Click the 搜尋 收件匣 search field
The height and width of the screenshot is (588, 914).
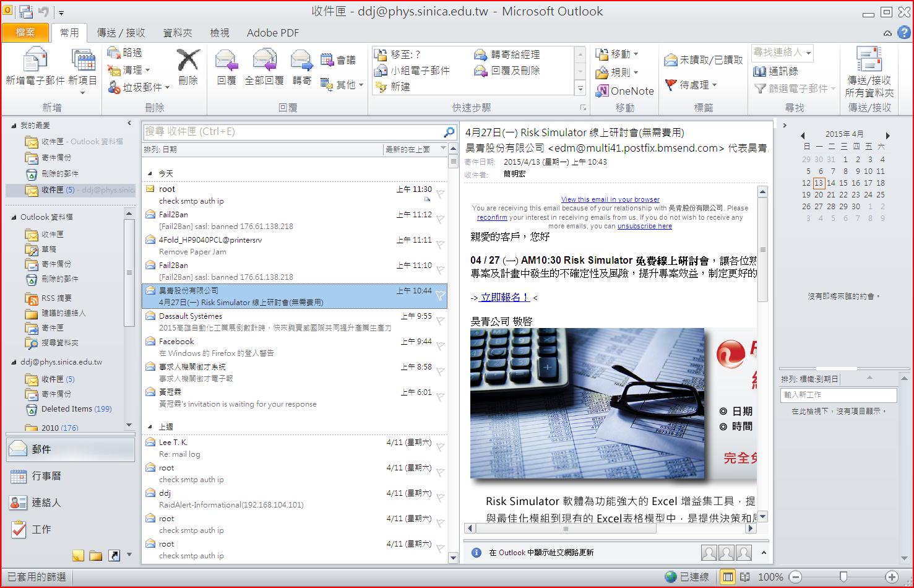[x=293, y=132]
